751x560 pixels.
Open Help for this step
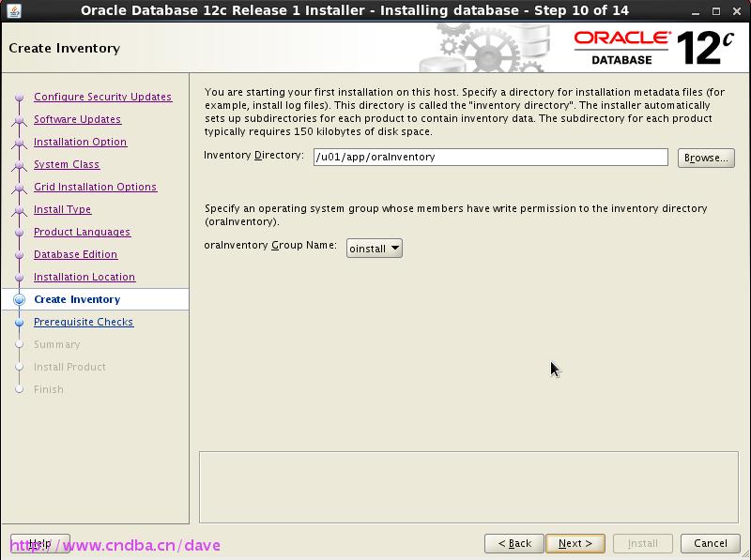pos(40,543)
